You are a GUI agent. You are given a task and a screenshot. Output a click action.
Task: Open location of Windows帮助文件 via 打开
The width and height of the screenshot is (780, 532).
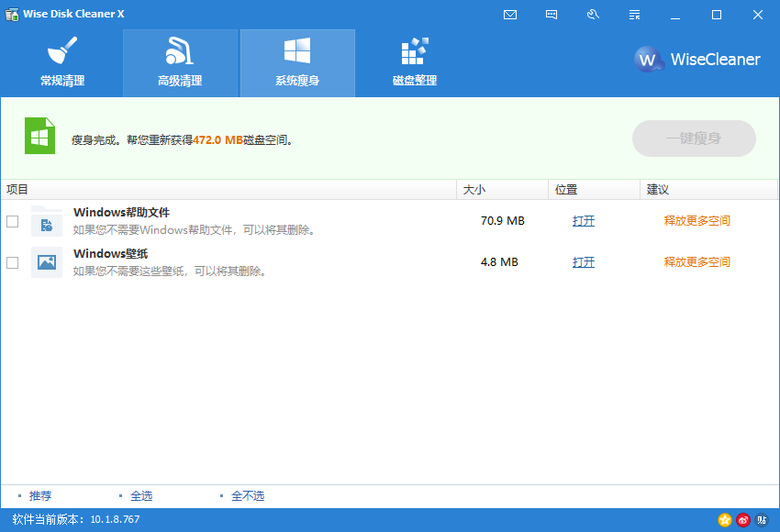[x=584, y=221]
